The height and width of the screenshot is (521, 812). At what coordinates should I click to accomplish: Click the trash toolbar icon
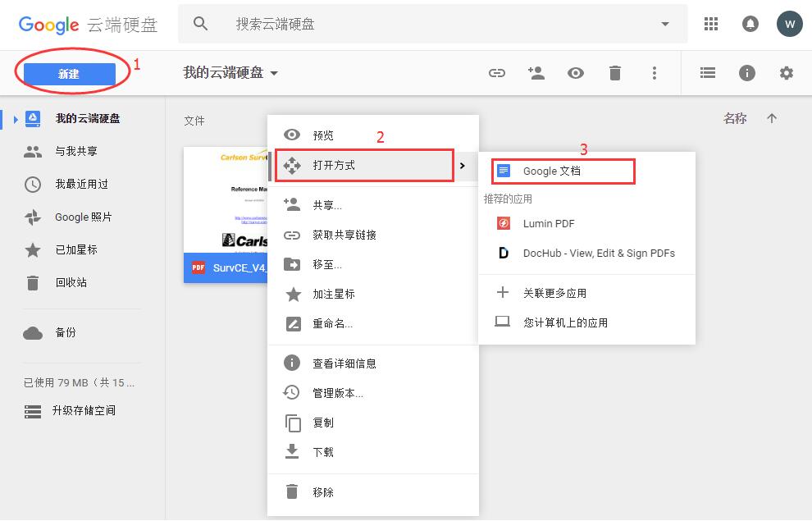614,73
